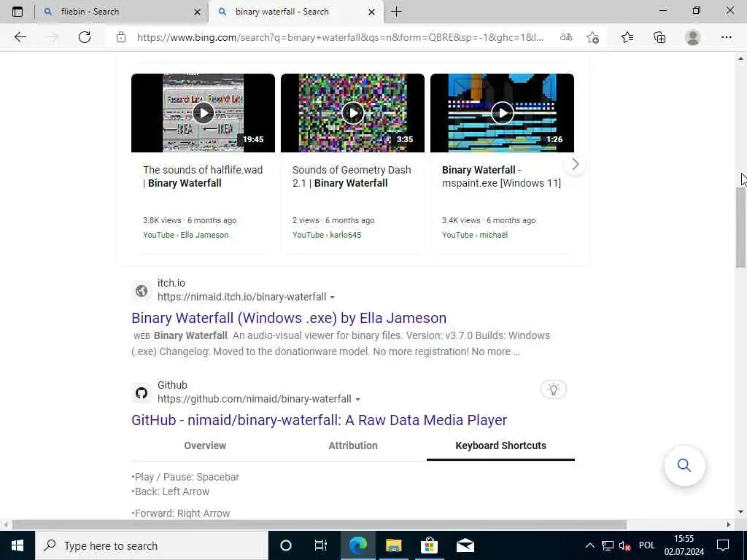This screenshot has width=747, height=560.
Task: Expand the github.com URL dropdown arrow
Action: click(x=357, y=400)
